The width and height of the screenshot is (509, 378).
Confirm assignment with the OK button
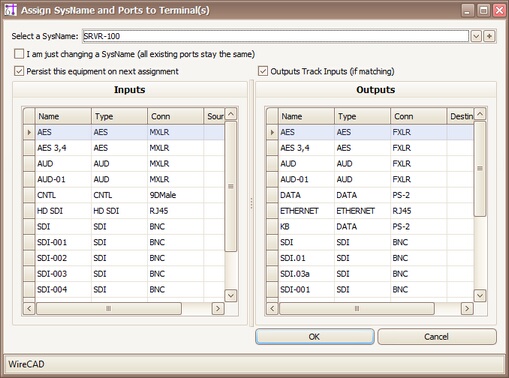pyautogui.click(x=315, y=337)
